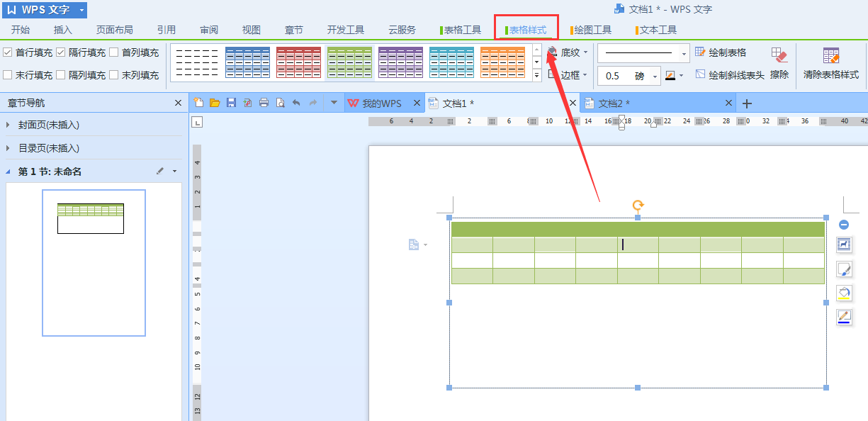This screenshot has width=868, height=421.
Task: Open the 绘图工具 tab
Action: click(x=591, y=30)
